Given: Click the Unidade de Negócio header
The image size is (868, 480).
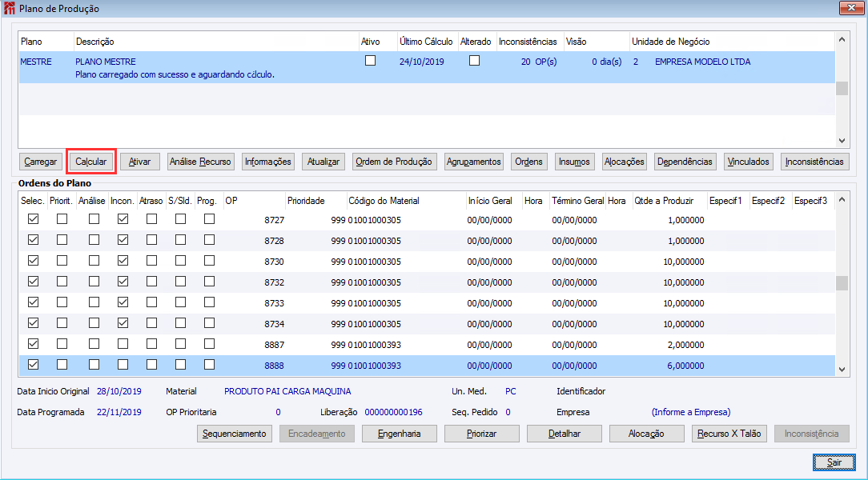Looking at the screenshot, I should 733,42.
